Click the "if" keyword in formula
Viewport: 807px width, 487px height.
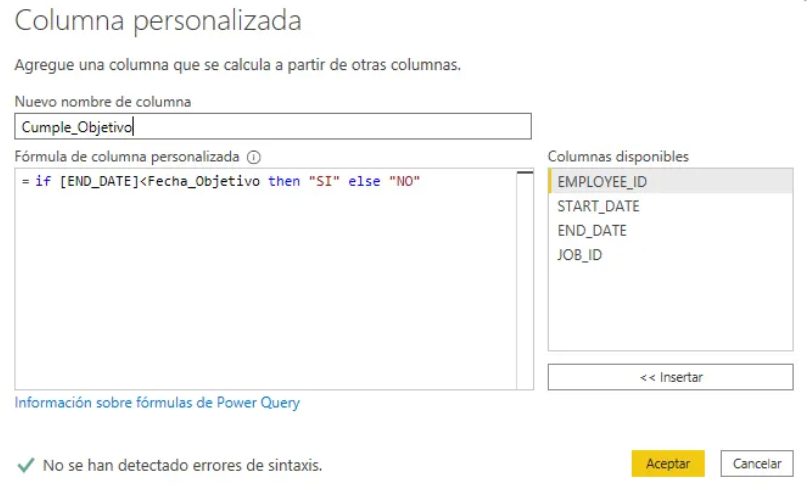pos(42,182)
